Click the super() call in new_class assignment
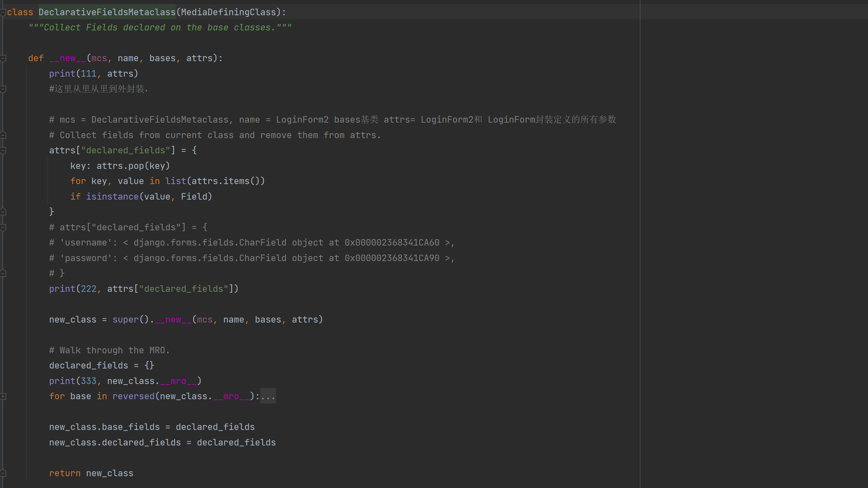This screenshot has height=488, width=868. (x=125, y=319)
